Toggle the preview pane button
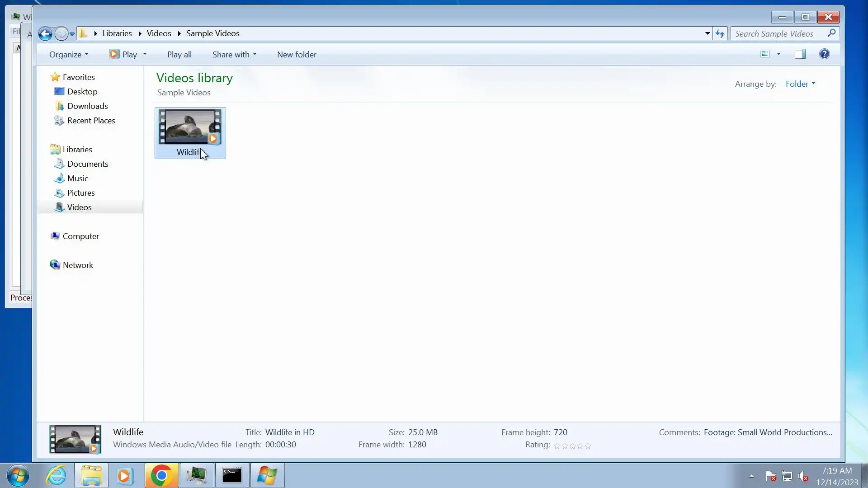The image size is (868, 488). (800, 54)
